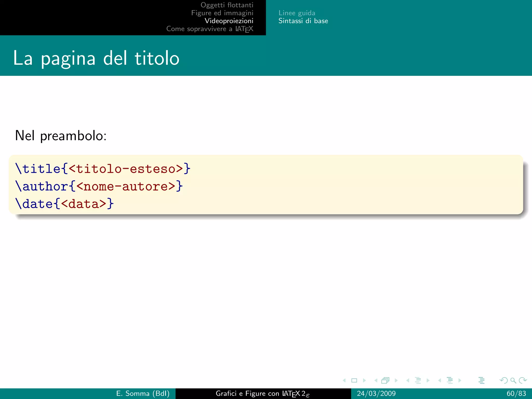Go to the previous frame arrow
Screen dimensions: 532x399
(376, 381)
